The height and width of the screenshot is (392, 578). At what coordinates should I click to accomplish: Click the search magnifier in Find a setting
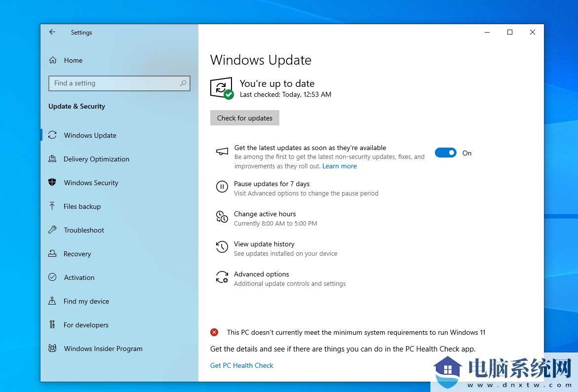click(183, 83)
